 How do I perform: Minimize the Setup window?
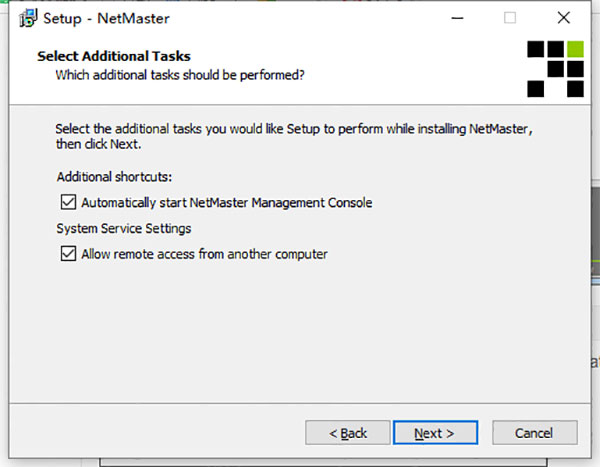point(457,17)
